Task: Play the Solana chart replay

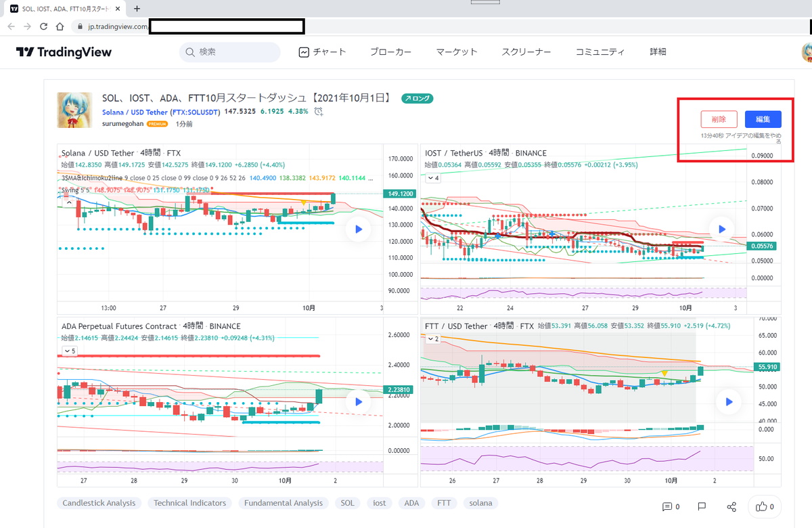Action: [x=359, y=229]
